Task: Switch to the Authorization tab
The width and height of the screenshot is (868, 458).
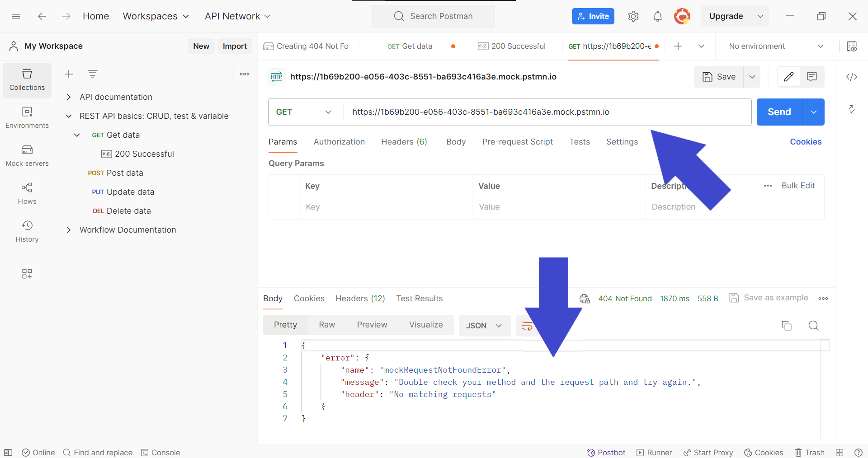Action: tap(339, 142)
